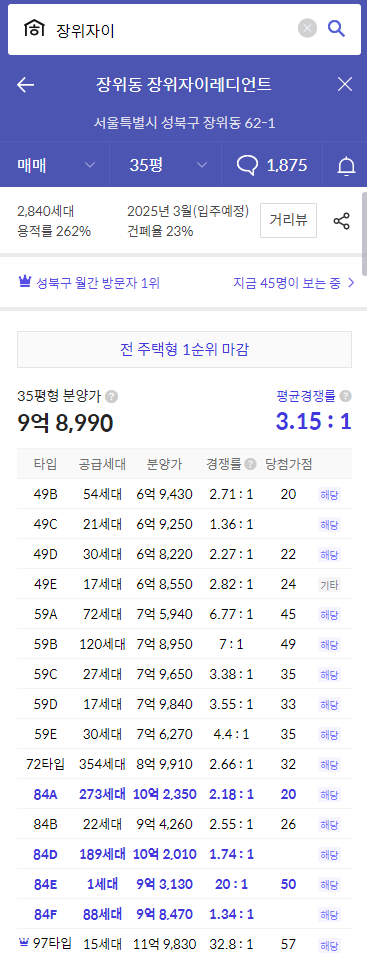Click the 용적률 262% text
Viewport: 367px width, 956px height.
tap(54, 231)
